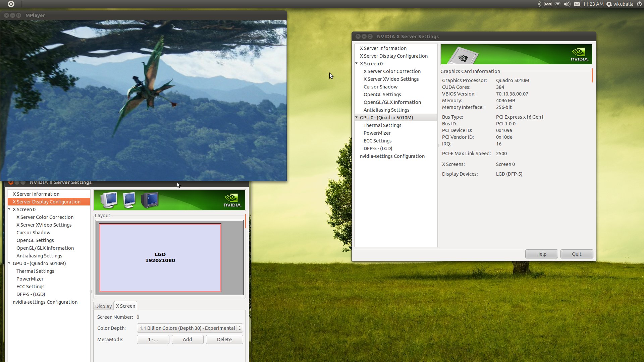The width and height of the screenshot is (644, 362).
Task: Select Cursor Shadow in the left window
Action: pyautogui.click(x=33, y=233)
